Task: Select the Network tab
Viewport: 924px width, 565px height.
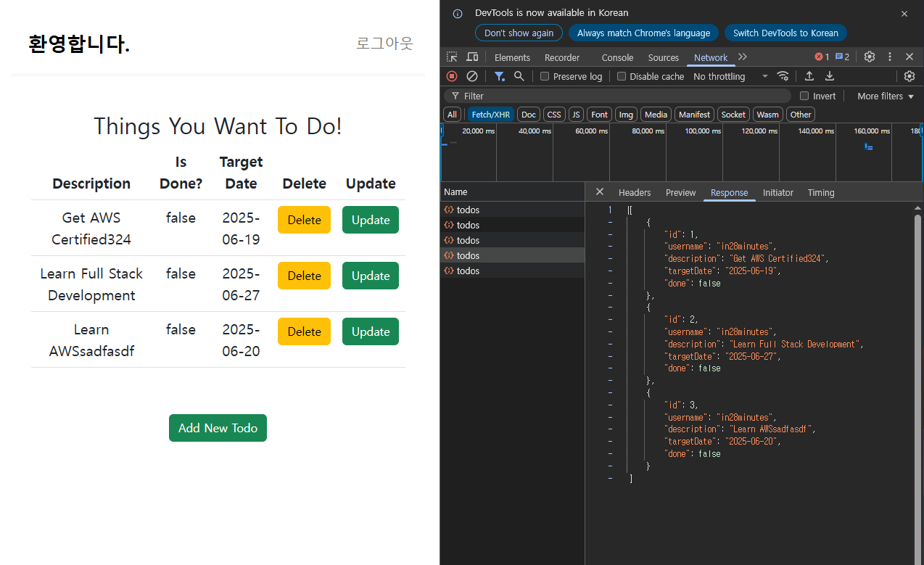Action: [711, 57]
